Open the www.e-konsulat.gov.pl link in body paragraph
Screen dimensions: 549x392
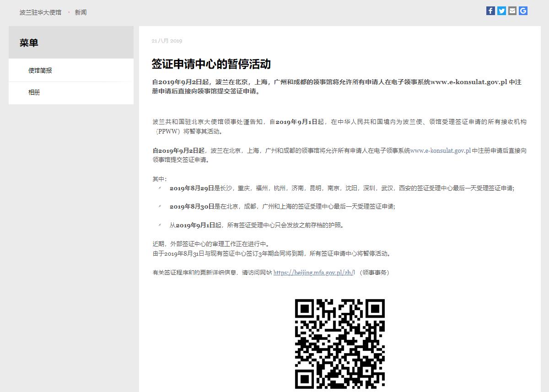click(441, 151)
